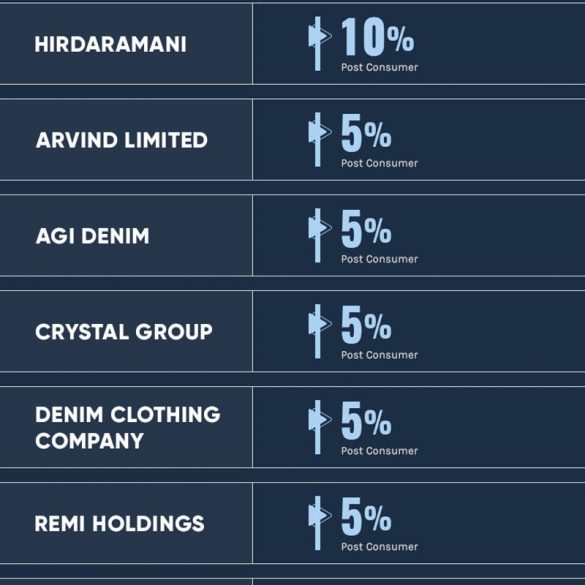Select the ARVIND LIMITED company name
585x585 pixels.
click(x=122, y=140)
